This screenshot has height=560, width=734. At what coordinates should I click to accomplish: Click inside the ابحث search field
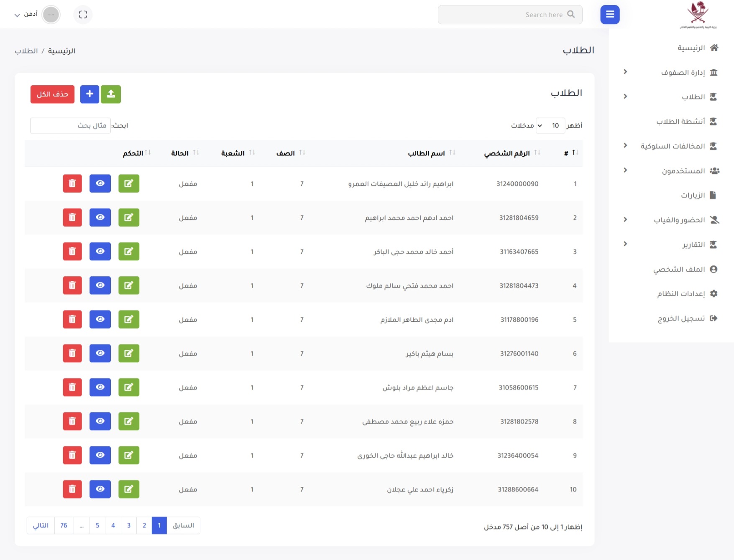click(x=70, y=125)
